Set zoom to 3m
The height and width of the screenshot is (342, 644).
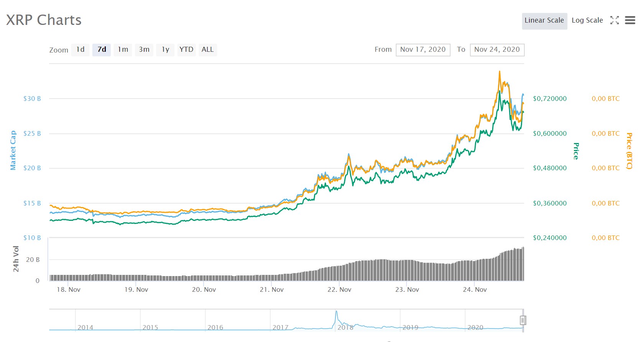click(x=144, y=49)
